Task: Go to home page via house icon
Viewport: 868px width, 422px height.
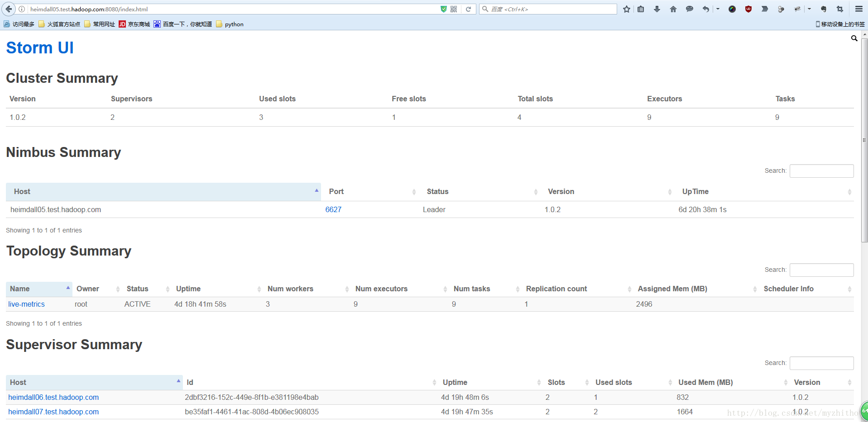Action: (x=673, y=9)
